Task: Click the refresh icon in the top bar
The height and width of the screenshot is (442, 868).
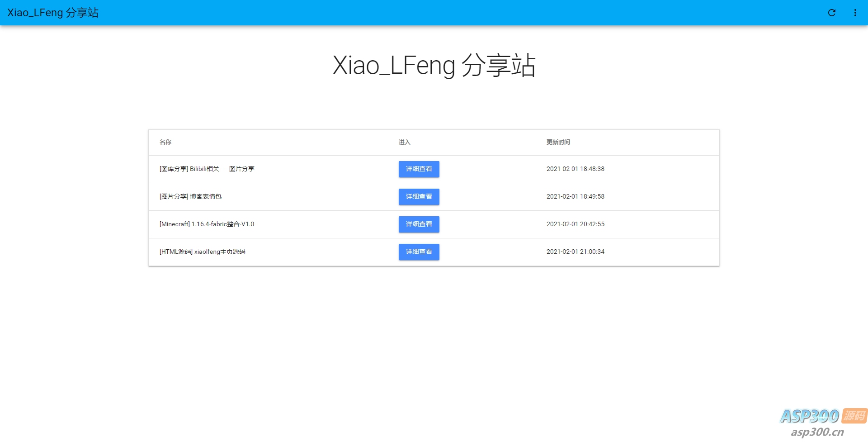Action: [831, 13]
